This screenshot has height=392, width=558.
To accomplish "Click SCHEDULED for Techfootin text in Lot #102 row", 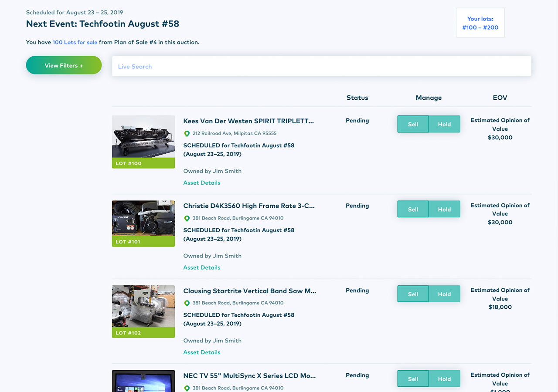I will tap(239, 319).
